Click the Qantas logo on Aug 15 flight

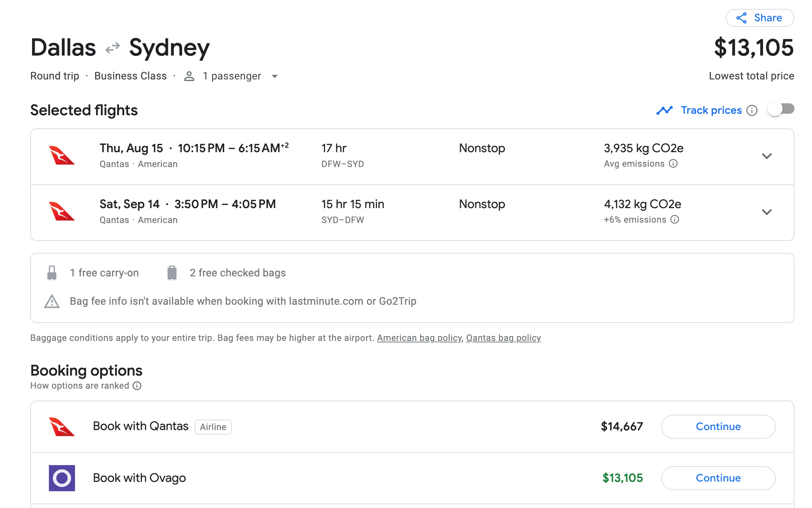(x=62, y=156)
